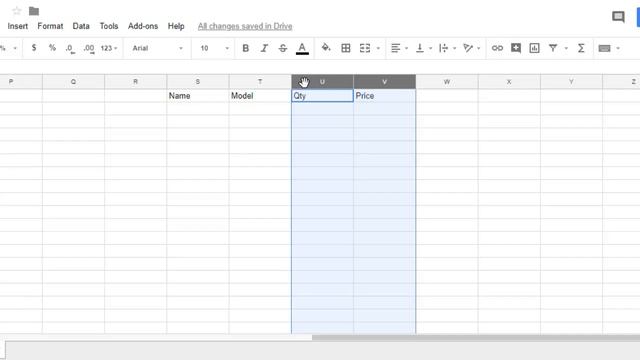Viewport: 640px width, 360px height.
Task: Click the horizontal scrollbar thumb
Action: point(476,338)
